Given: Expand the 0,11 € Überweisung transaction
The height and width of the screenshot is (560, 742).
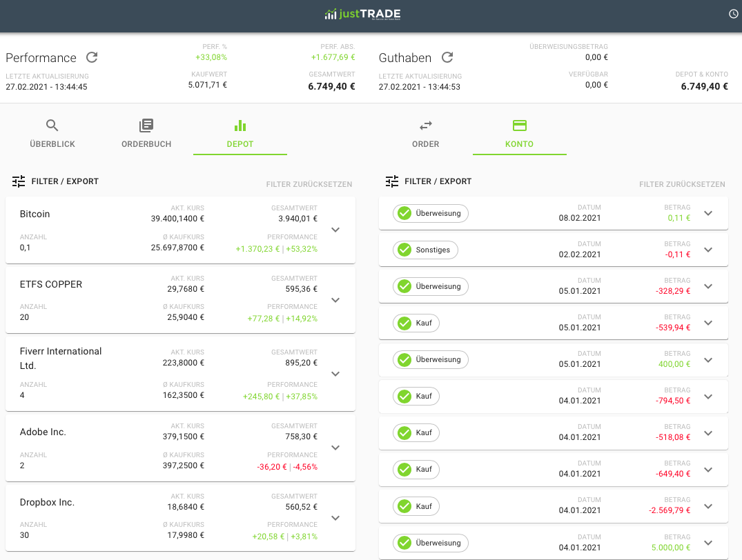Looking at the screenshot, I should (x=708, y=213).
